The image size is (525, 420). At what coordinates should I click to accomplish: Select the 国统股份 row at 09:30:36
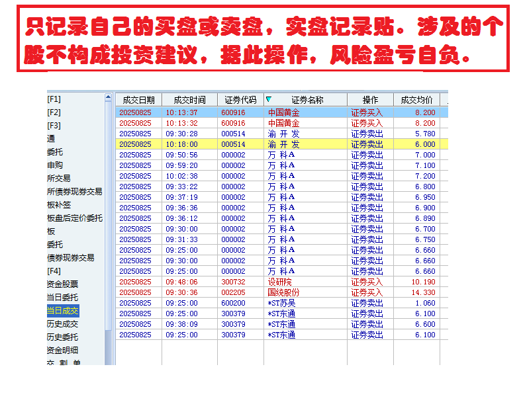(x=281, y=292)
